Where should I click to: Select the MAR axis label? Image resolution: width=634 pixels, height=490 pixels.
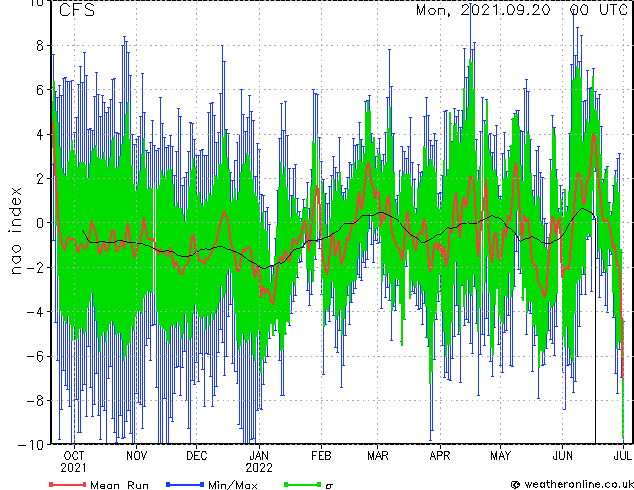pos(378,456)
